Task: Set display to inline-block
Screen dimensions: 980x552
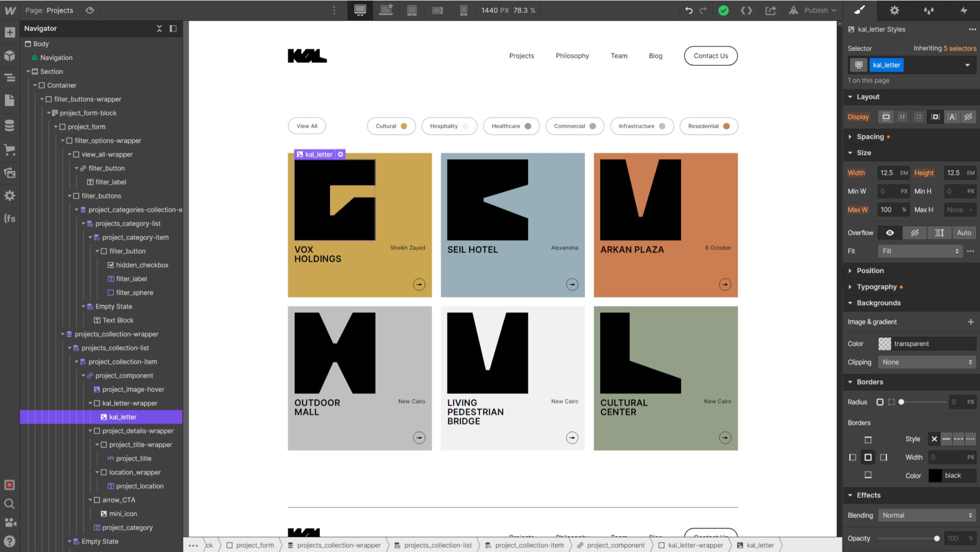Action: tap(935, 117)
